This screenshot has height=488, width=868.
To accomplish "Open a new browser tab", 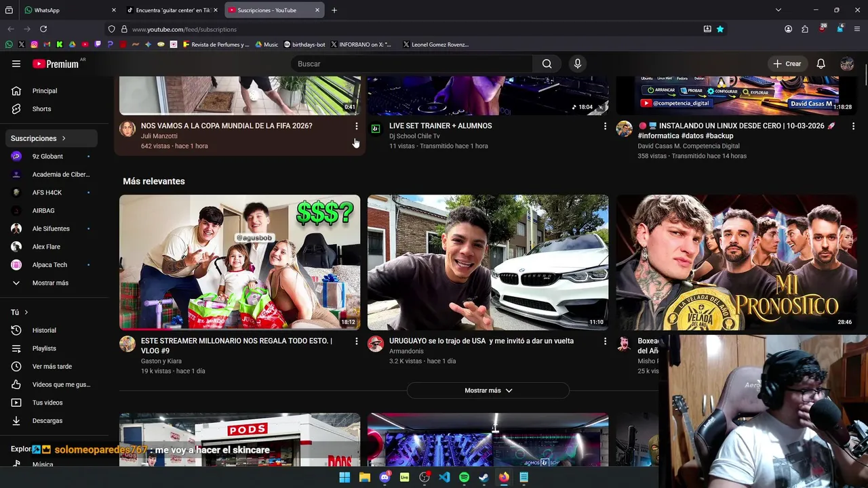I will click(x=334, y=10).
